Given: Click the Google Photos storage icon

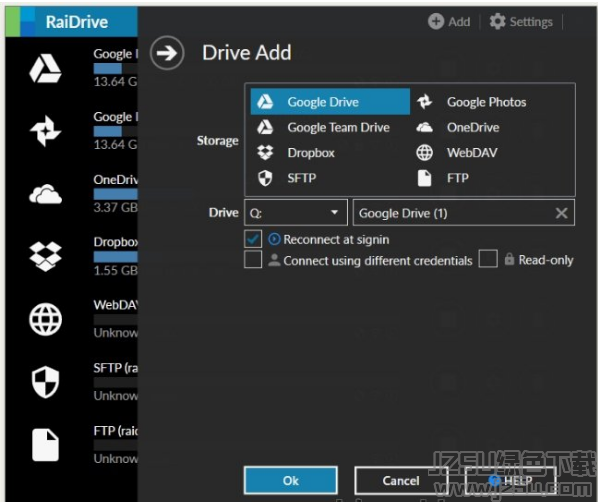Looking at the screenshot, I should click(x=424, y=102).
